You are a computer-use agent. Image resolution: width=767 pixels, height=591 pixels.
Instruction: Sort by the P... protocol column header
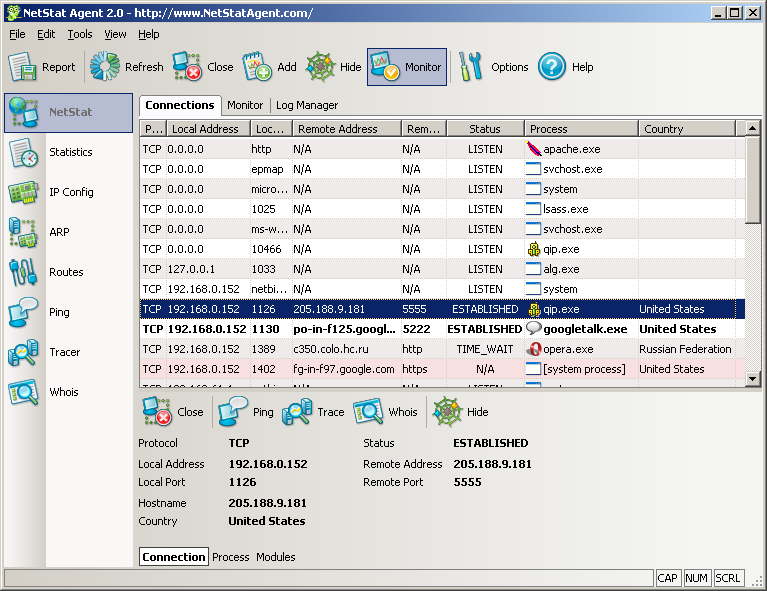click(x=153, y=129)
